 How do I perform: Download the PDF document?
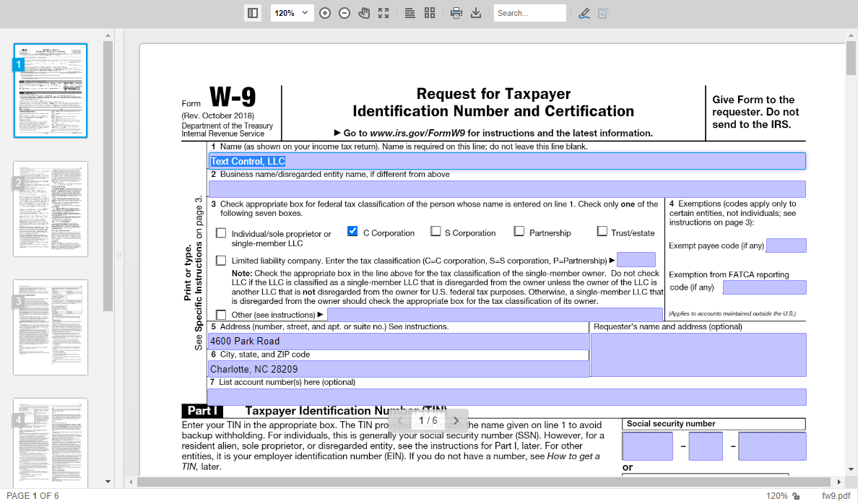pyautogui.click(x=476, y=13)
